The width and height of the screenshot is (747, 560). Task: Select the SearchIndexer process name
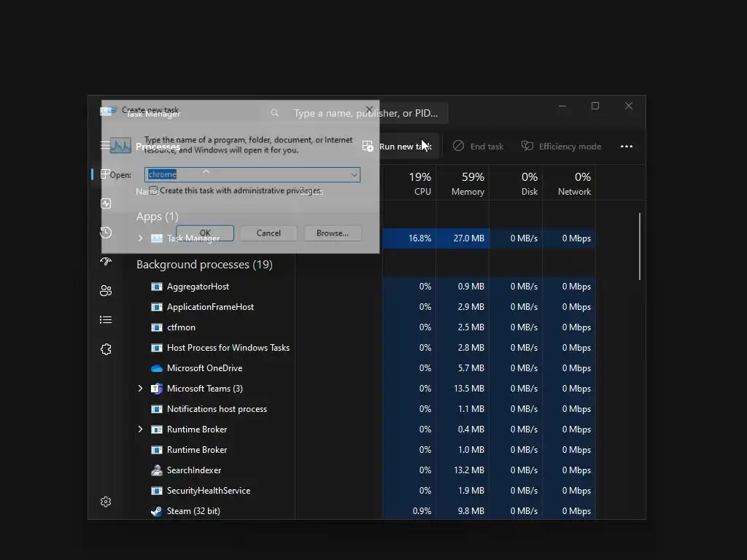coord(194,470)
